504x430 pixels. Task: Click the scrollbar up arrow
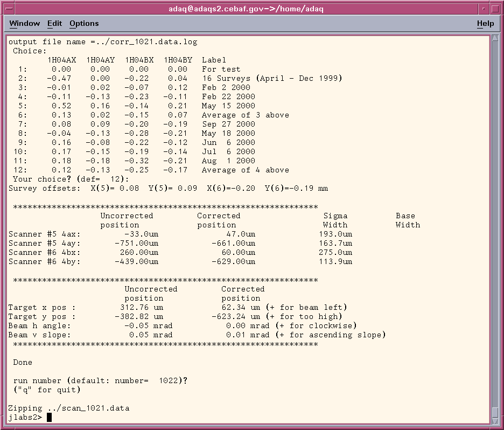(x=495, y=38)
